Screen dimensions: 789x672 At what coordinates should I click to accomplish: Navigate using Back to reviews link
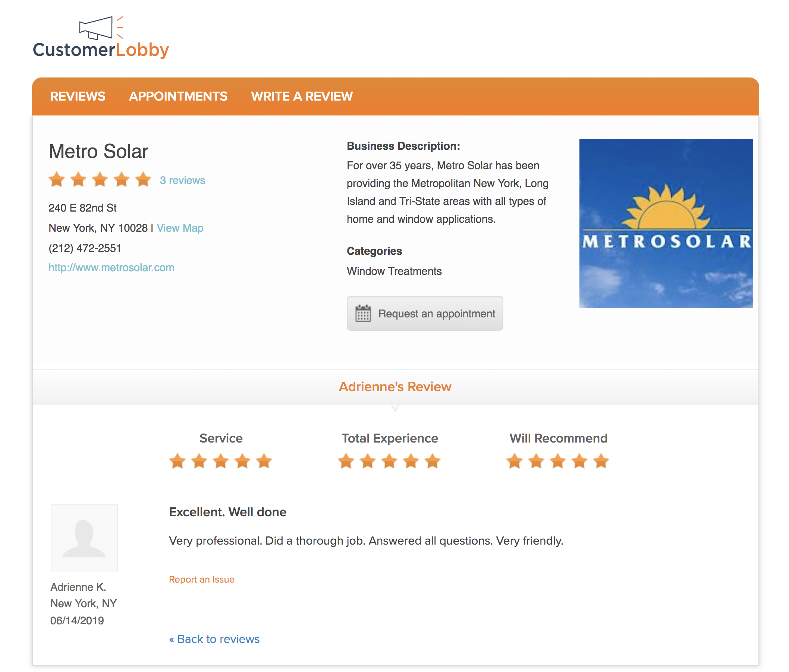click(x=214, y=639)
